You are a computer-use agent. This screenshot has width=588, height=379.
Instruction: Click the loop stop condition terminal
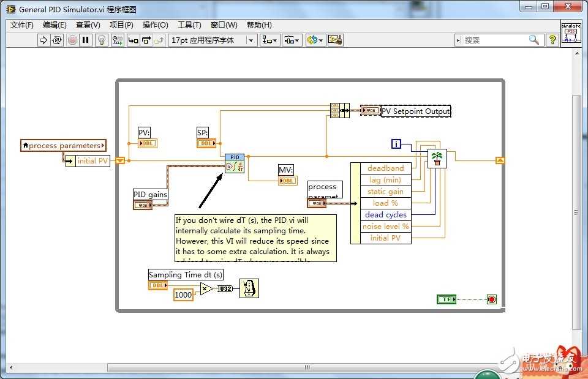(492, 299)
